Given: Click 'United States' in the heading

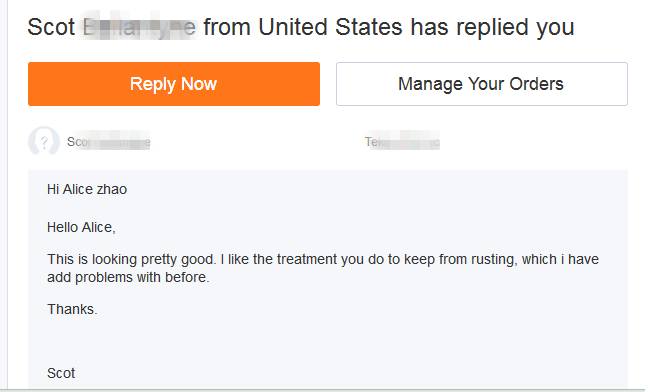Looking at the screenshot, I should 330,27.
